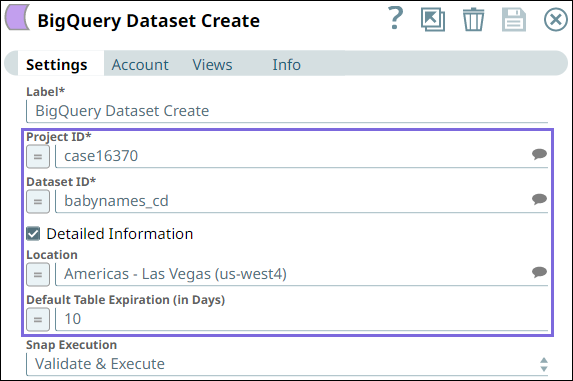The width and height of the screenshot is (573, 381).
Task: Open the Info tab
Action: (x=286, y=65)
